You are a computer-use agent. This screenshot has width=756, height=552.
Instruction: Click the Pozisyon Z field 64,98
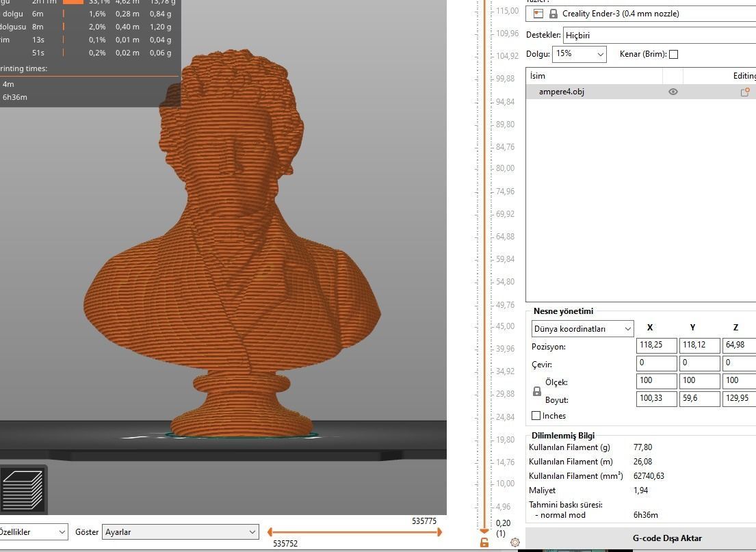739,345
